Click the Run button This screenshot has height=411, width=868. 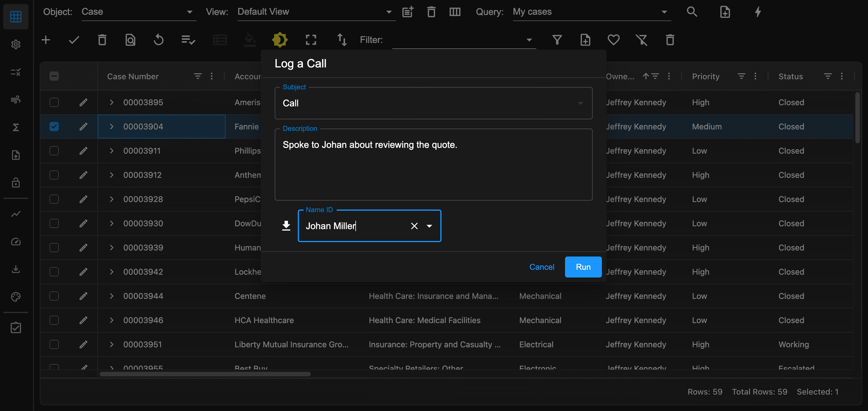click(583, 267)
